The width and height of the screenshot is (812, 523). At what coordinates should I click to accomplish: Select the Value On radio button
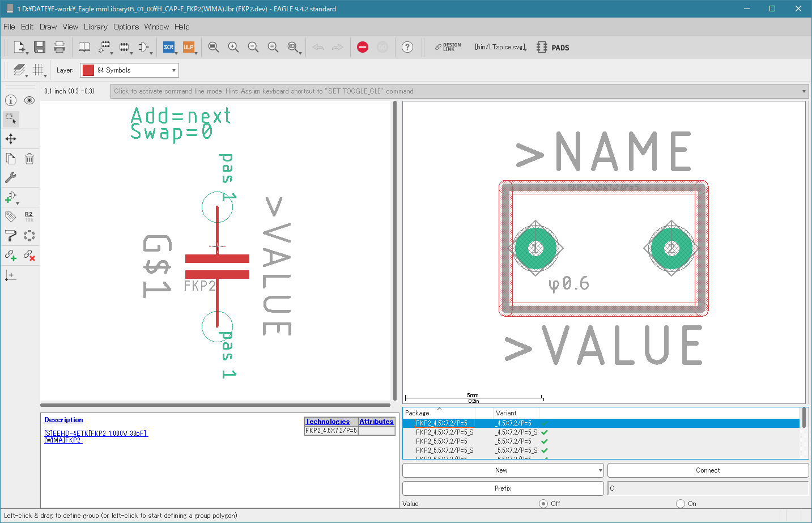[681, 503]
